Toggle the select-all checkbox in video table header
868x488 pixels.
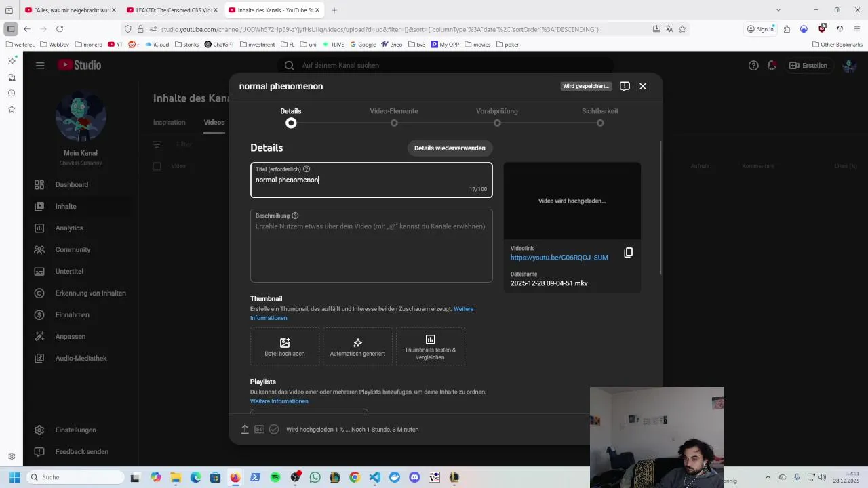point(157,166)
